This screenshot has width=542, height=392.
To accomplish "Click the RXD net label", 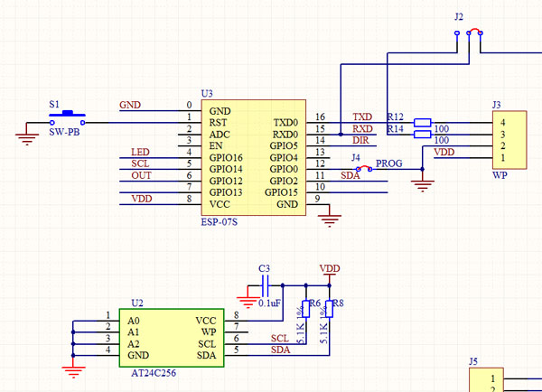I will pos(362,128).
